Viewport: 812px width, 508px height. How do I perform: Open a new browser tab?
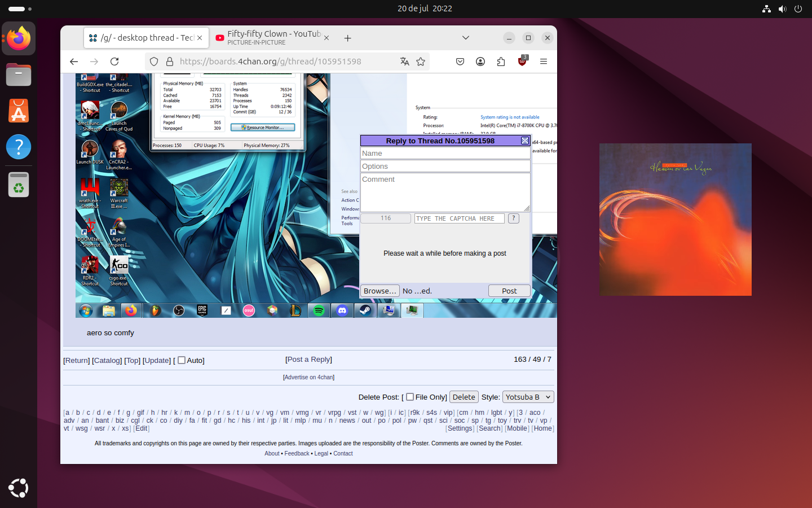[x=348, y=38]
